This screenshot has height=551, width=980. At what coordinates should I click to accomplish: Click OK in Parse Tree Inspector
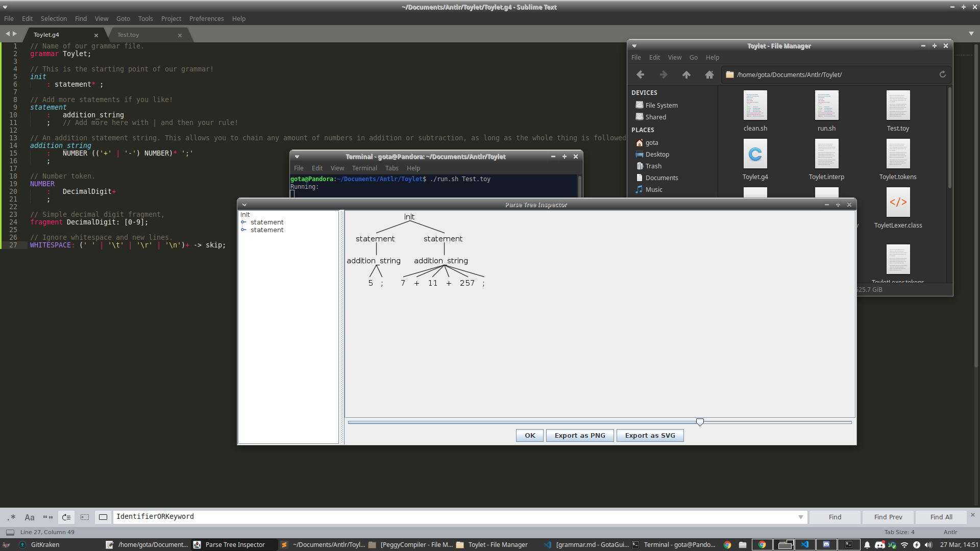click(530, 435)
